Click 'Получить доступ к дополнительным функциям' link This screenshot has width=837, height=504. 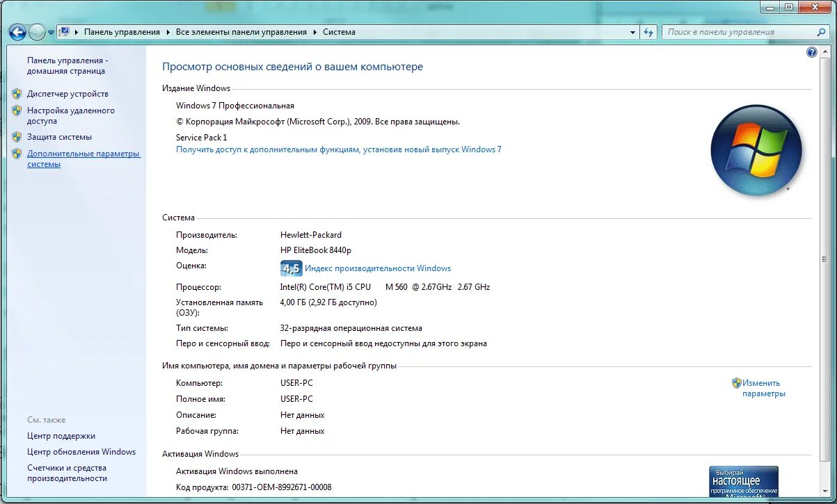point(339,149)
